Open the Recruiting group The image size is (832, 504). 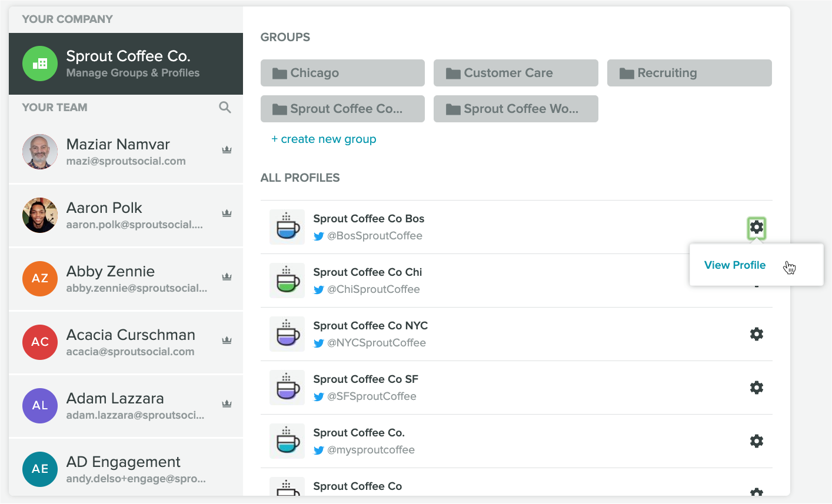(x=690, y=73)
